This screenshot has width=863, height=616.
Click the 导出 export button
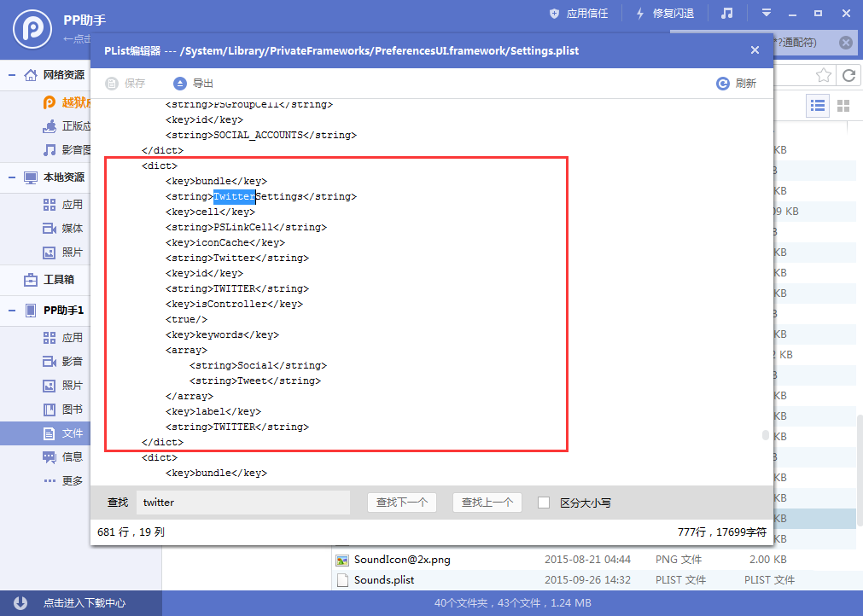[x=193, y=83]
